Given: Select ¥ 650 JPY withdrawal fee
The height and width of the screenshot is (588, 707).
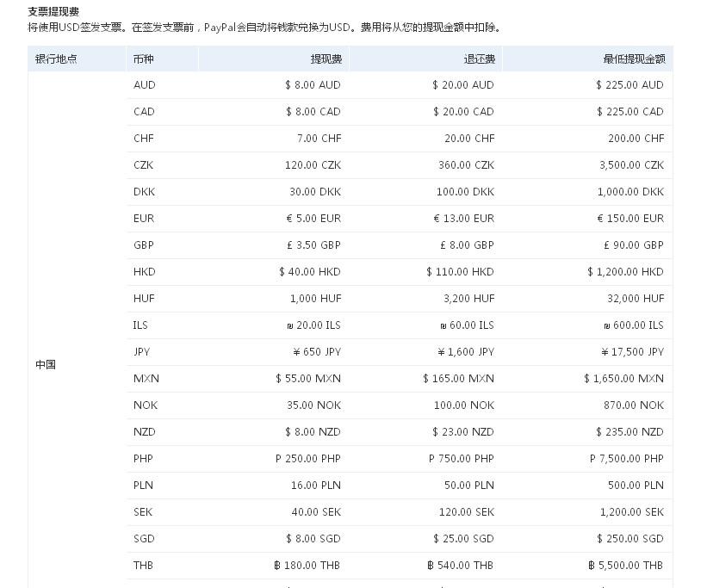Looking at the screenshot, I should pyautogui.click(x=317, y=352).
